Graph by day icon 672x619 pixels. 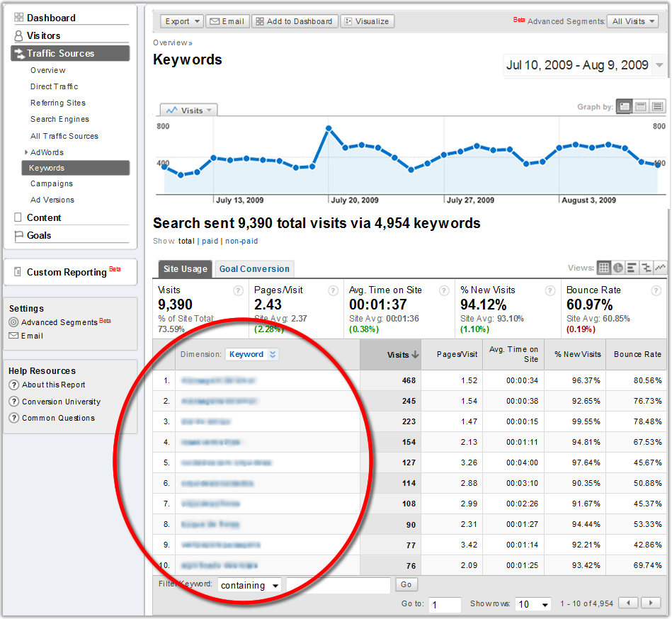tap(624, 107)
